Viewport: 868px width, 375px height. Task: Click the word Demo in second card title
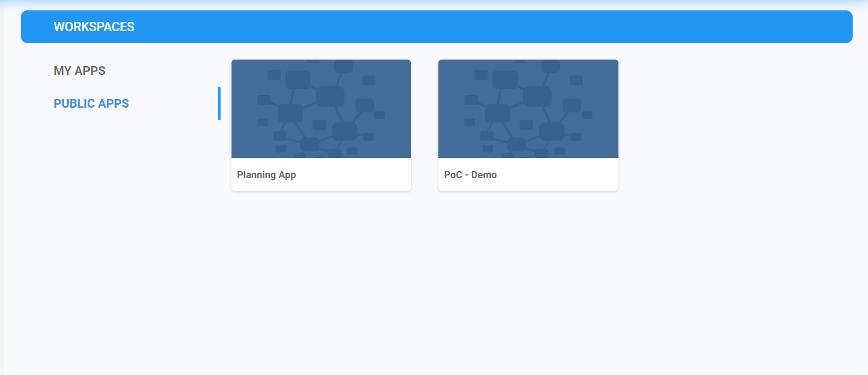(x=484, y=175)
